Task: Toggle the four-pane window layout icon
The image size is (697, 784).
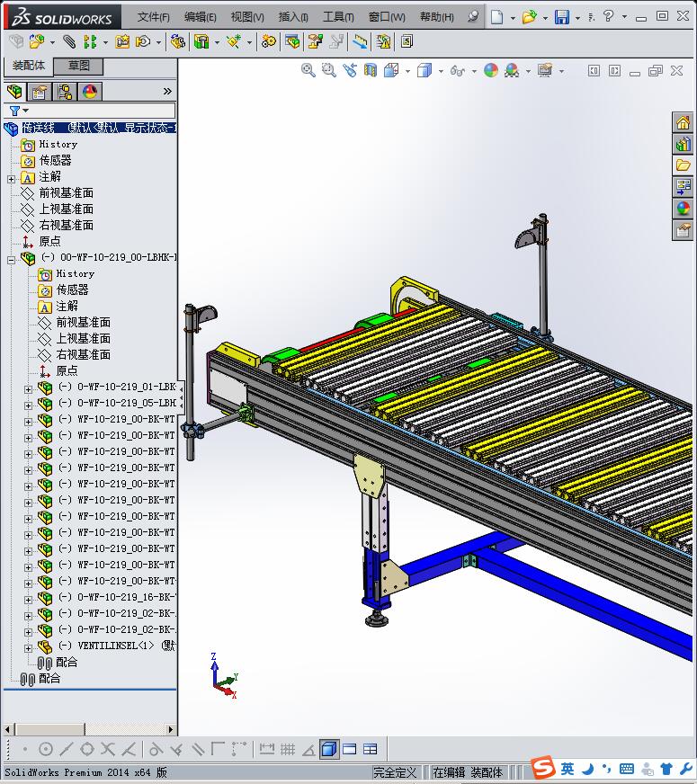Action: point(370,749)
